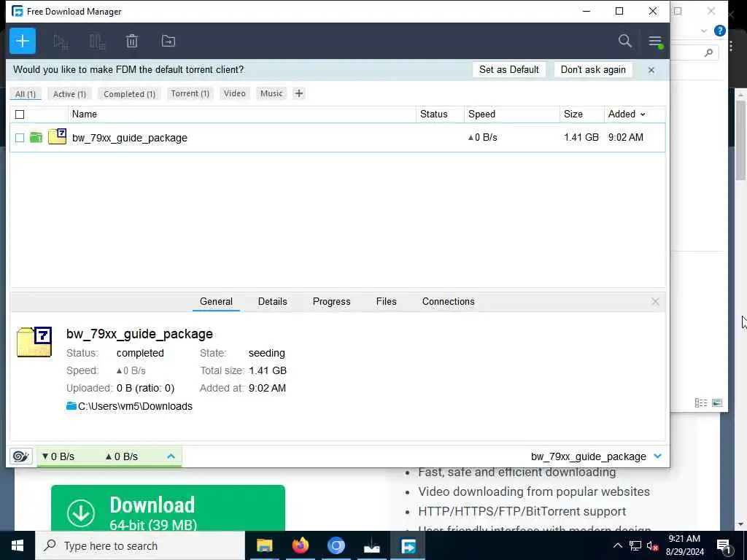Click the pause downloads toolbar icon

[97, 42]
